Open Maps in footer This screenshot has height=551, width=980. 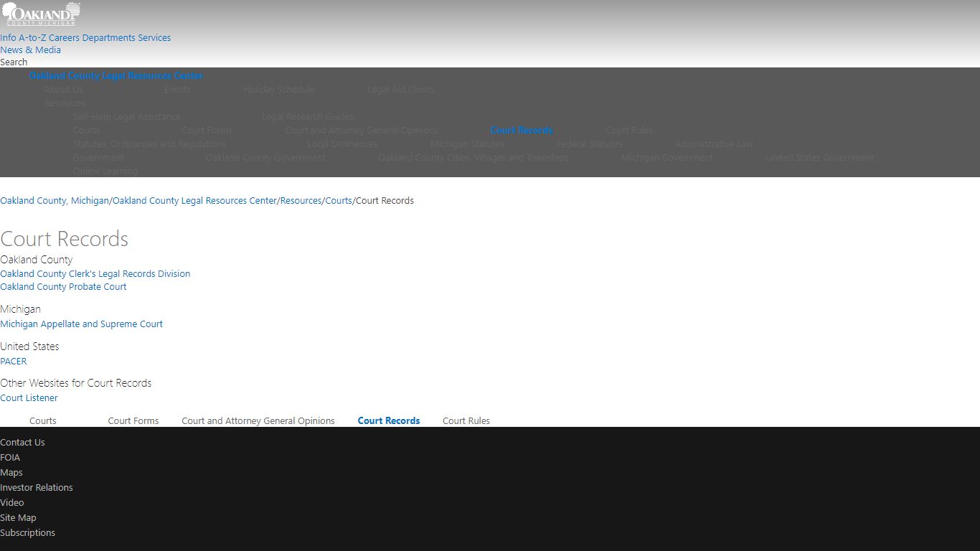click(x=11, y=473)
